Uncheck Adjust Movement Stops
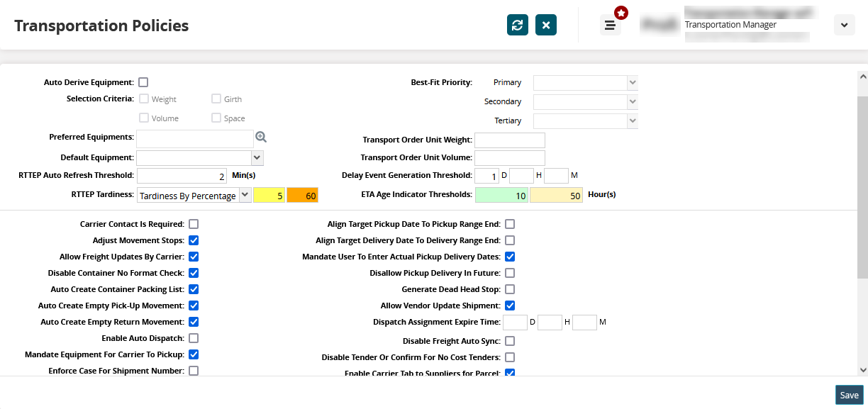Image resolution: width=868 pixels, height=409 pixels. [194, 240]
